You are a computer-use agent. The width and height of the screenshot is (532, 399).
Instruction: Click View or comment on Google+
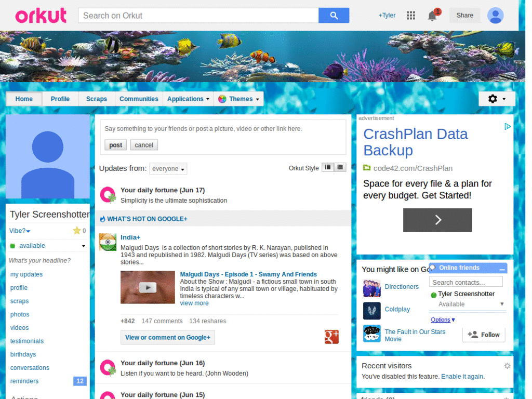[168, 337]
